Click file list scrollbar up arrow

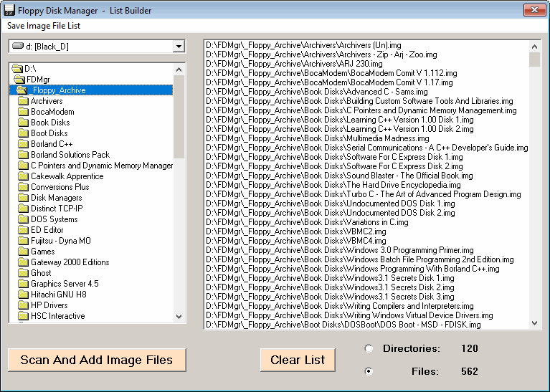pyautogui.click(x=534, y=47)
